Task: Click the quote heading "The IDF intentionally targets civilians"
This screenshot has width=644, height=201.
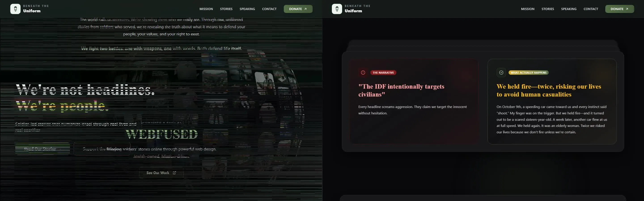Action: tap(401, 90)
